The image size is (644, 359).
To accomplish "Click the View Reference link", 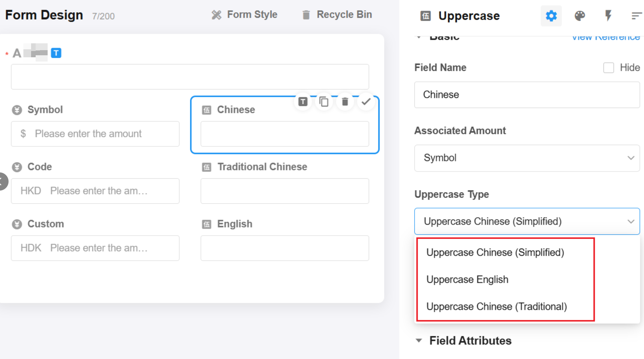I will point(606,37).
